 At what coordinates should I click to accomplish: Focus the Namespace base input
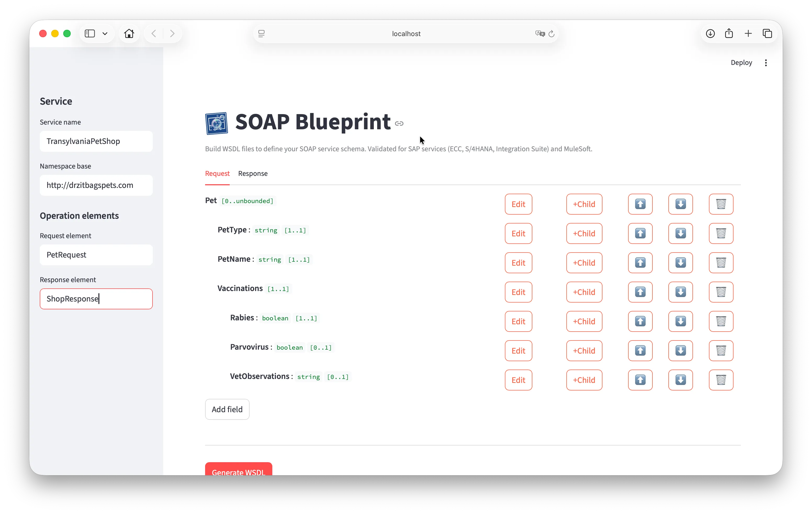pos(96,185)
